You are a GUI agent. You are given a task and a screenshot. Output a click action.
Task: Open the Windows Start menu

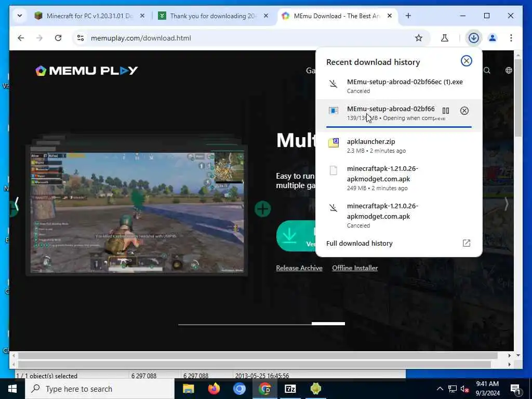tap(12, 389)
